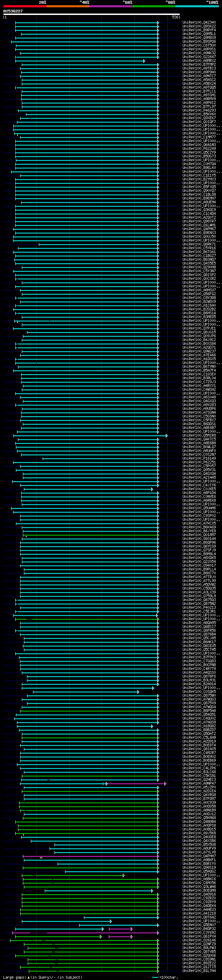Select the label UniRef100_Q5UAM6
The width and height of the screenshot is (222, 980).
(199, 508)
